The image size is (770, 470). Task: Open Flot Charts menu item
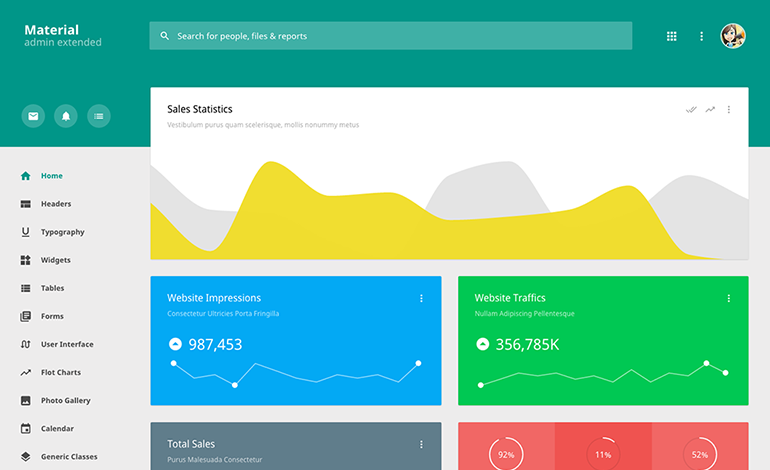point(61,372)
